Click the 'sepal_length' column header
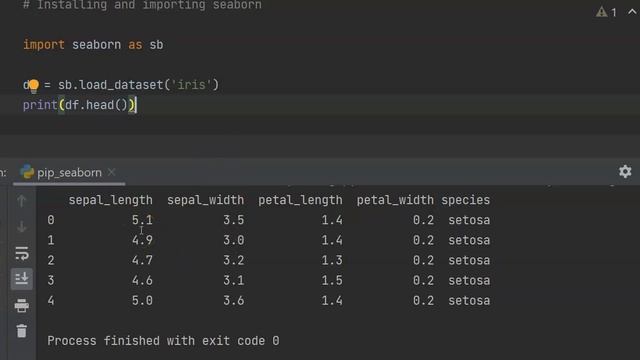The image size is (640, 360). [x=110, y=200]
